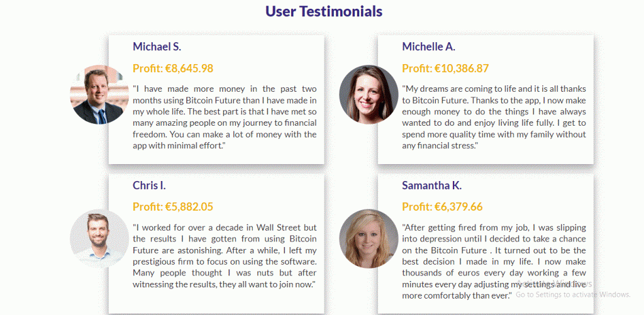Click the Profit €10,386.87 text
Image resolution: width=644 pixels, height=315 pixels.
445,68
